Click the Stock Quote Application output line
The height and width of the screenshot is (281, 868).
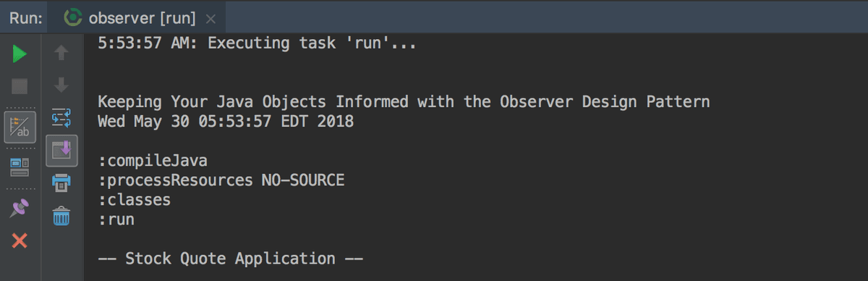coord(230,259)
